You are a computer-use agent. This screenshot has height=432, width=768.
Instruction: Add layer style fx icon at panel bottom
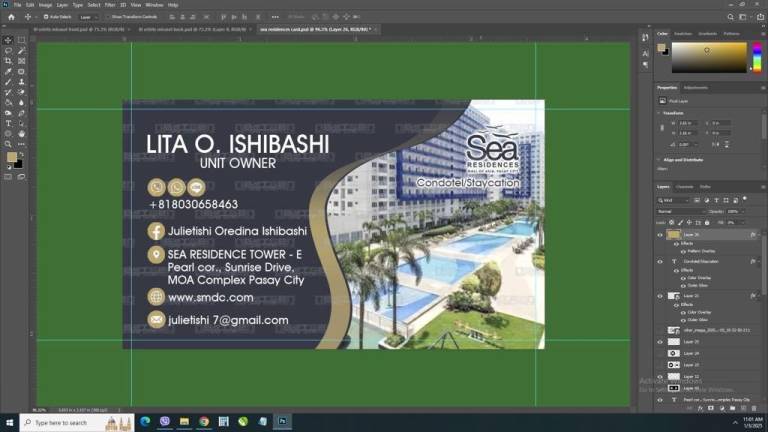[700, 408]
